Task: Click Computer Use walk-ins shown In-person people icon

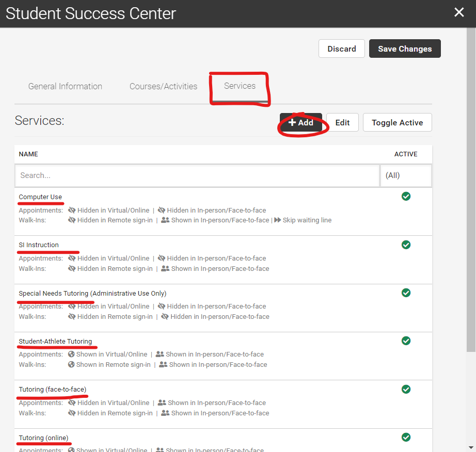Action: [165, 220]
